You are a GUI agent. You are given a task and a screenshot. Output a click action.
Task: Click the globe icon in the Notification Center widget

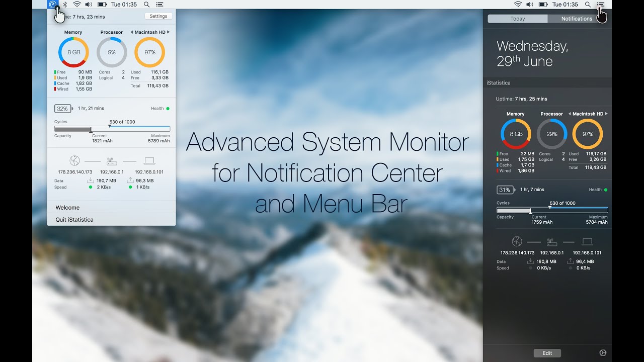point(517,242)
